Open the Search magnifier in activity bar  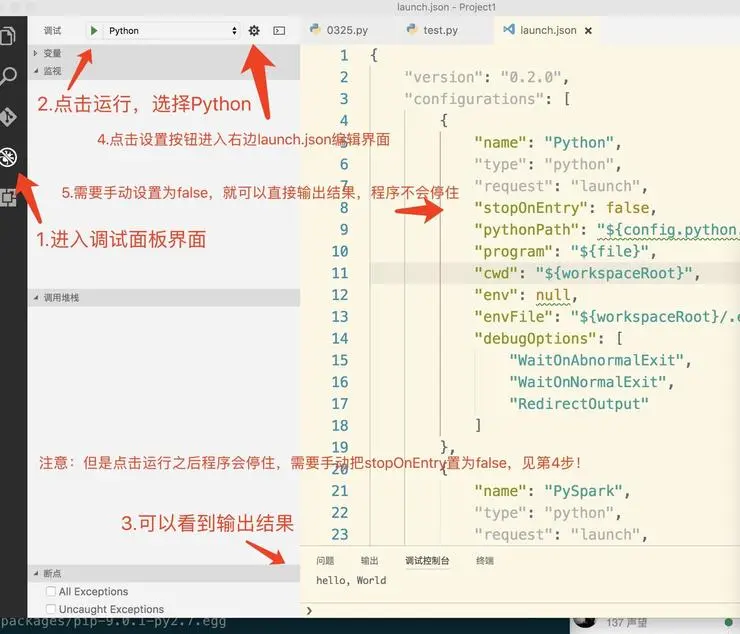(8, 76)
